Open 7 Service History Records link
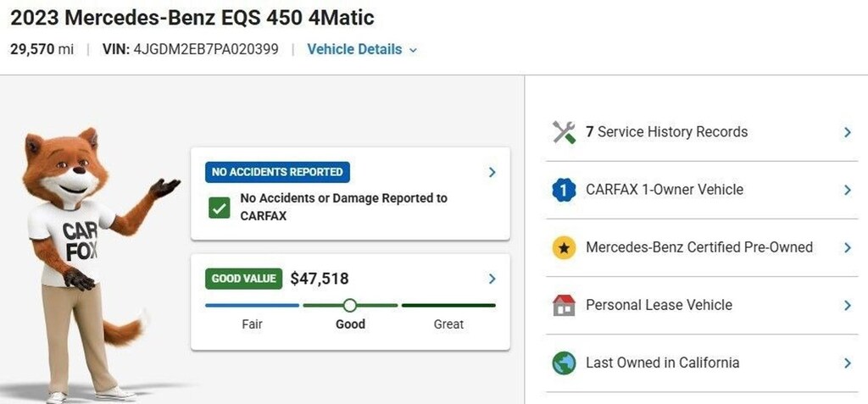The image size is (868, 404). pyautogui.click(x=666, y=132)
